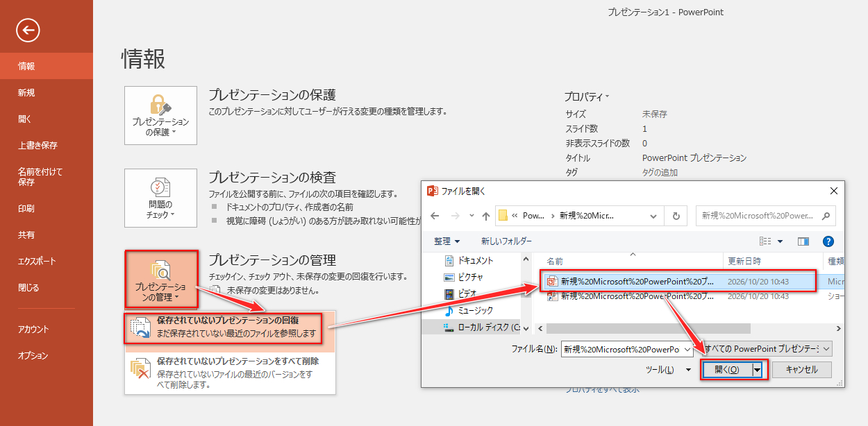Click the magnifier icon in search box
Image resolution: width=868 pixels, height=426 pixels.
[826, 216]
